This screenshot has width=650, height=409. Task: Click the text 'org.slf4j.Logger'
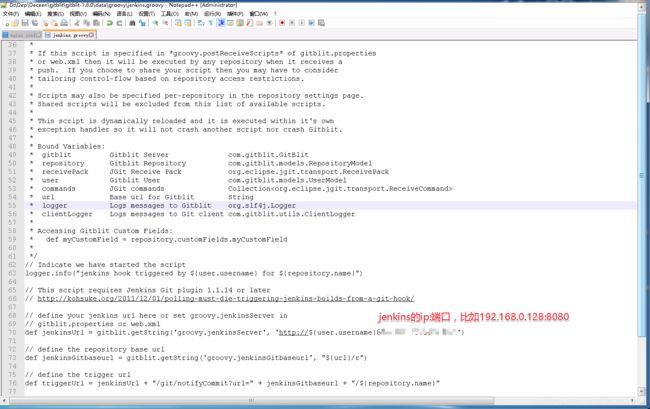pyautogui.click(x=262, y=206)
